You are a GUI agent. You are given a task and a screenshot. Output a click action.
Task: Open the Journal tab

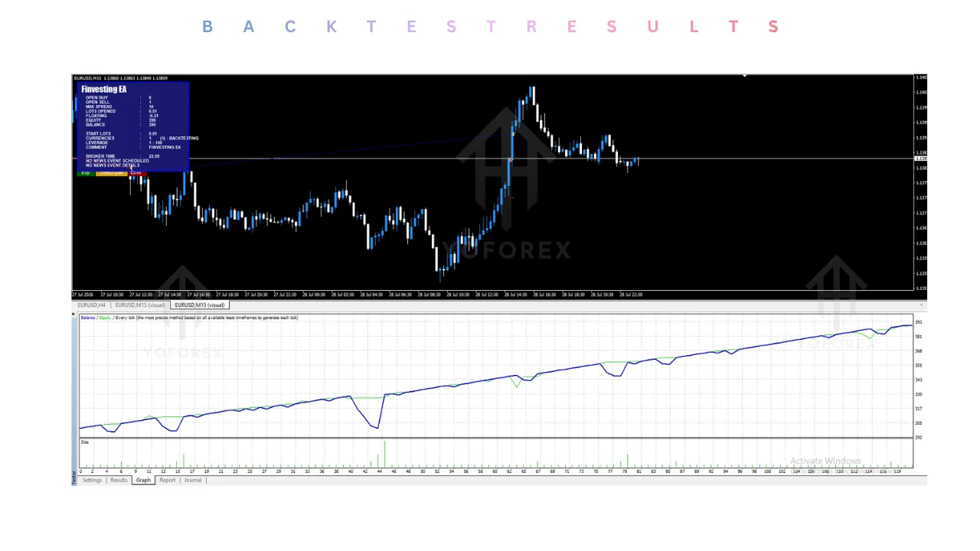[x=193, y=480]
